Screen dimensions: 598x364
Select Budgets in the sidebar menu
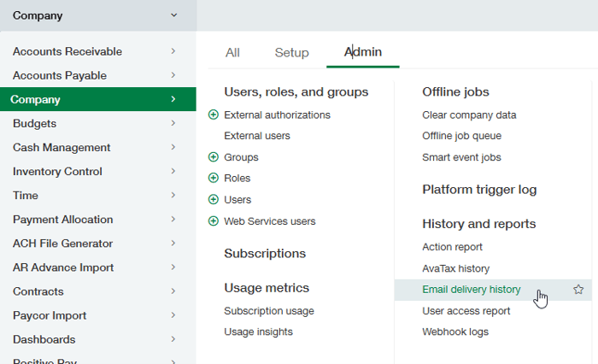tap(34, 123)
